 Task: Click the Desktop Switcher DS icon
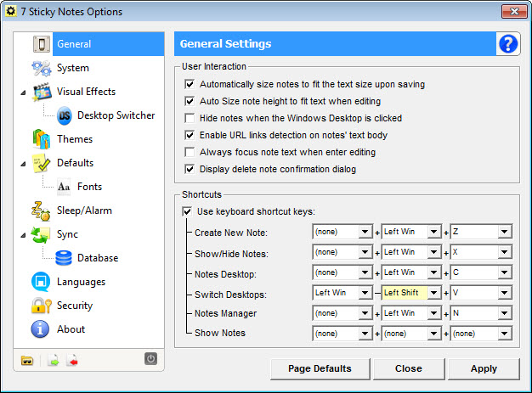64,115
